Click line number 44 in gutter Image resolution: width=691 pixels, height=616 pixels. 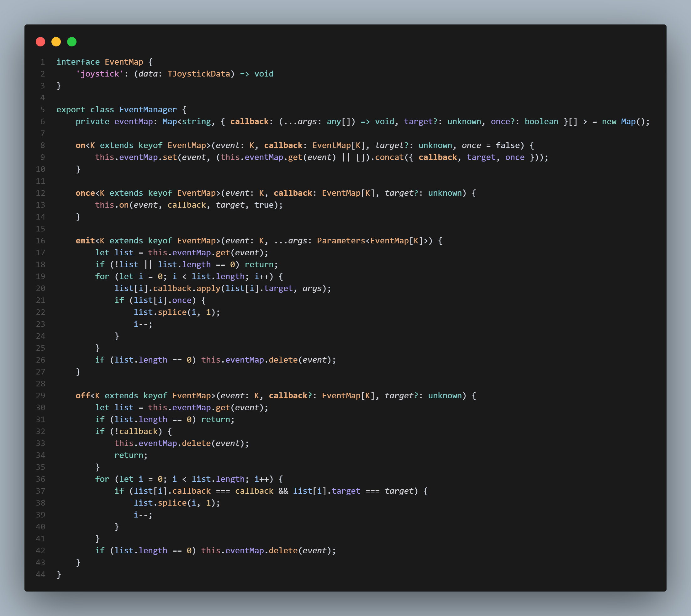pyautogui.click(x=41, y=574)
